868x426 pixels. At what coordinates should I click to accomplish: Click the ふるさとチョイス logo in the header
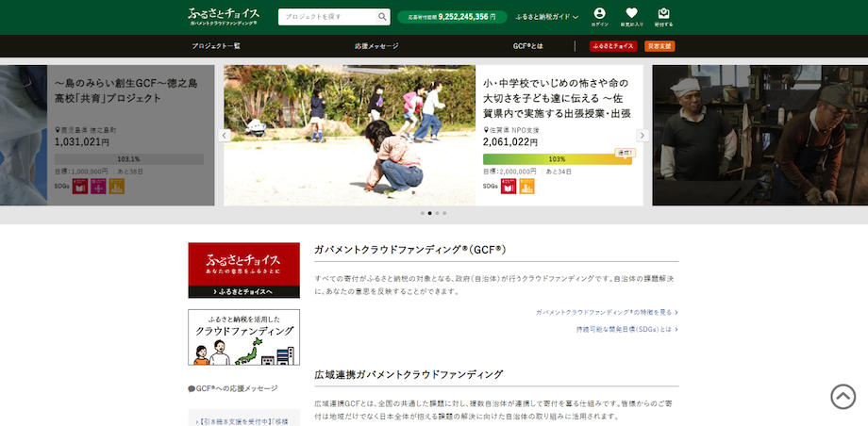[x=224, y=17]
